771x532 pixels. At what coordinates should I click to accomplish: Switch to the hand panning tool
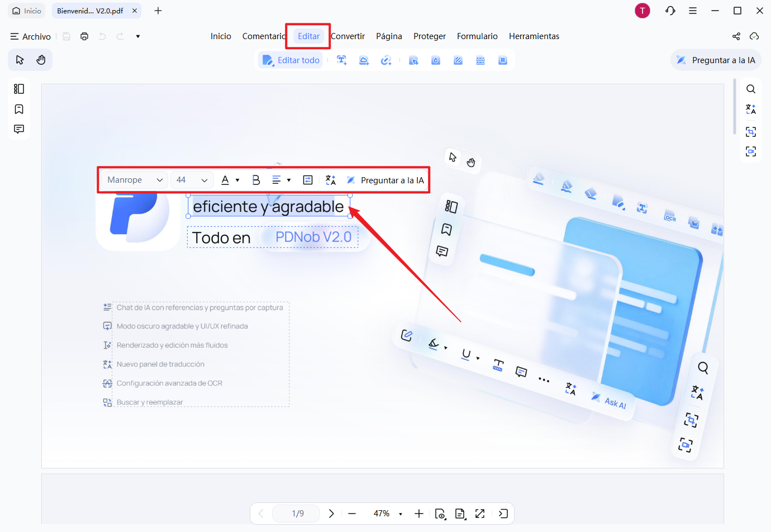point(40,59)
